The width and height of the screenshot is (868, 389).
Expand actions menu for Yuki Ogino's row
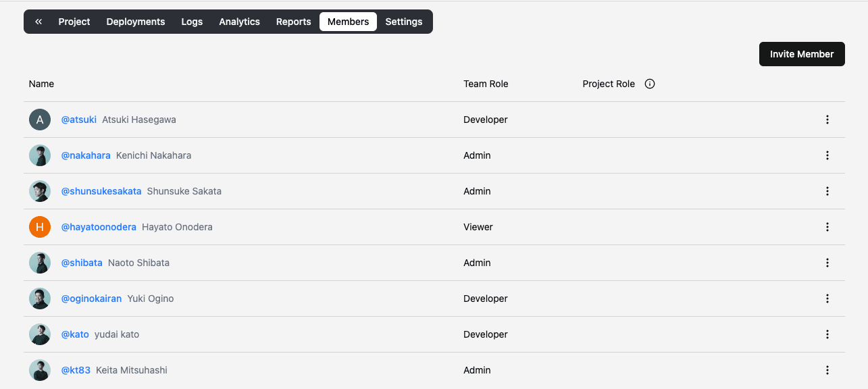point(827,299)
